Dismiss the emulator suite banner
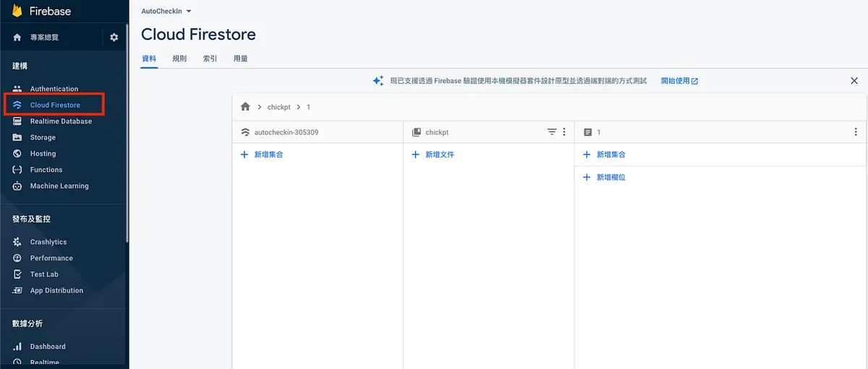Image resolution: width=868 pixels, height=369 pixels. [x=854, y=81]
